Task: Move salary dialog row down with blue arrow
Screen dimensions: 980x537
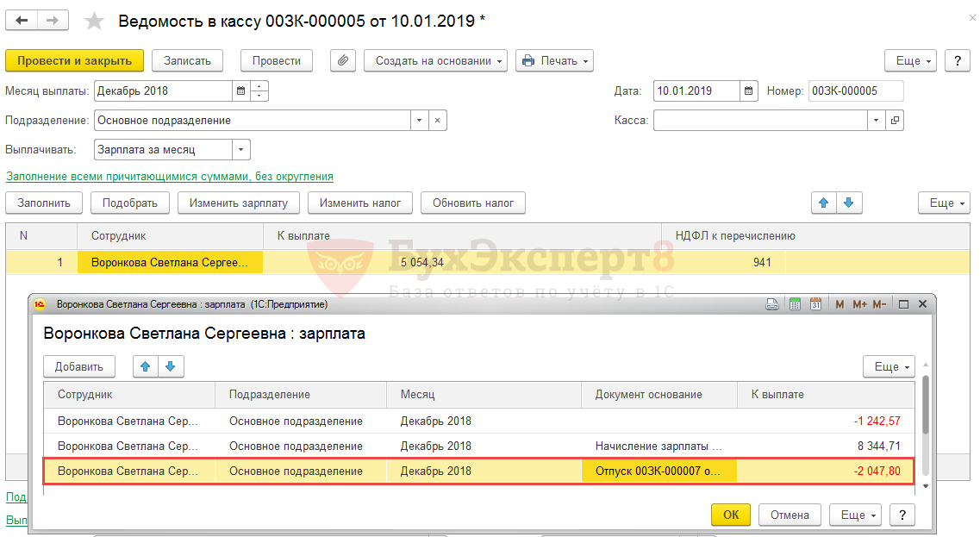Action: [x=171, y=366]
